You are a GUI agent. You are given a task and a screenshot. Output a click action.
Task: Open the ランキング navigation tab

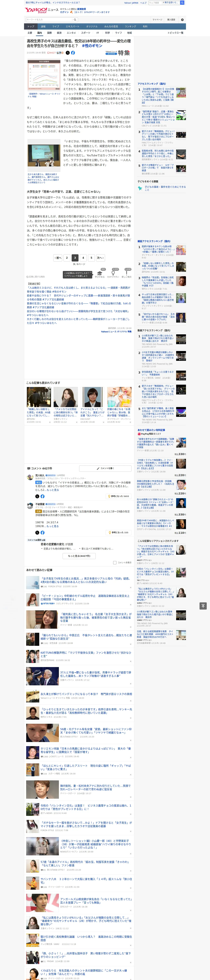(130, 27)
